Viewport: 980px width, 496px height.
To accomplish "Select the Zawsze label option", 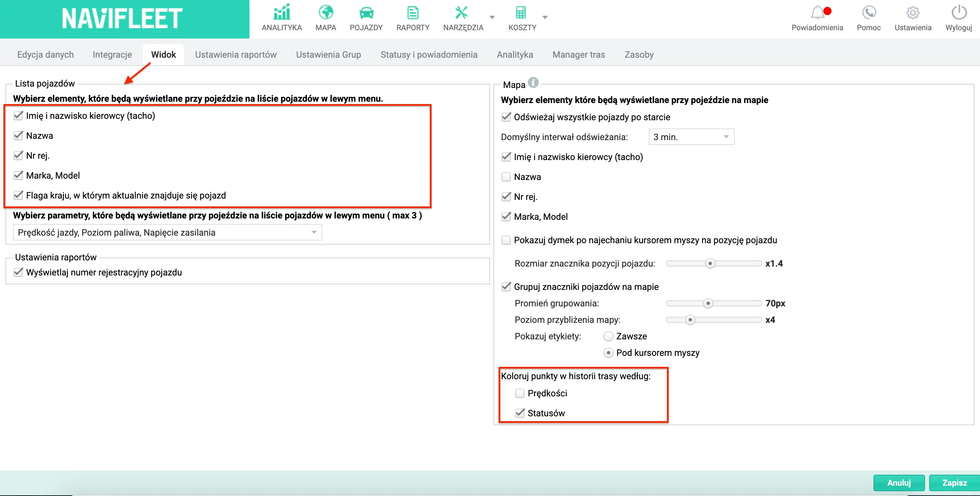I will [608, 336].
